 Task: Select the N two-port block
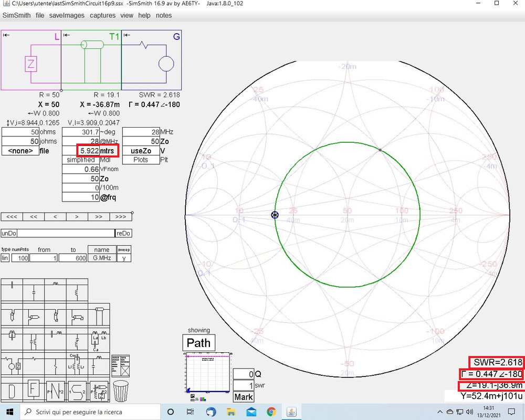click(x=55, y=391)
